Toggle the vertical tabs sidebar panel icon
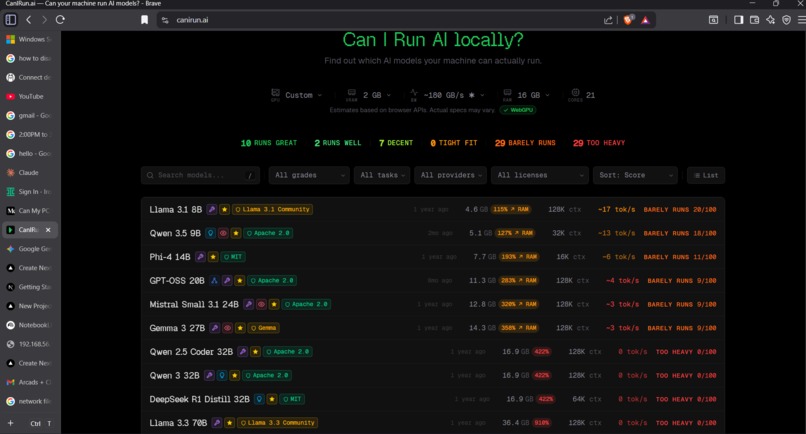Viewport: 806px width, 434px height. tap(10, 20)
